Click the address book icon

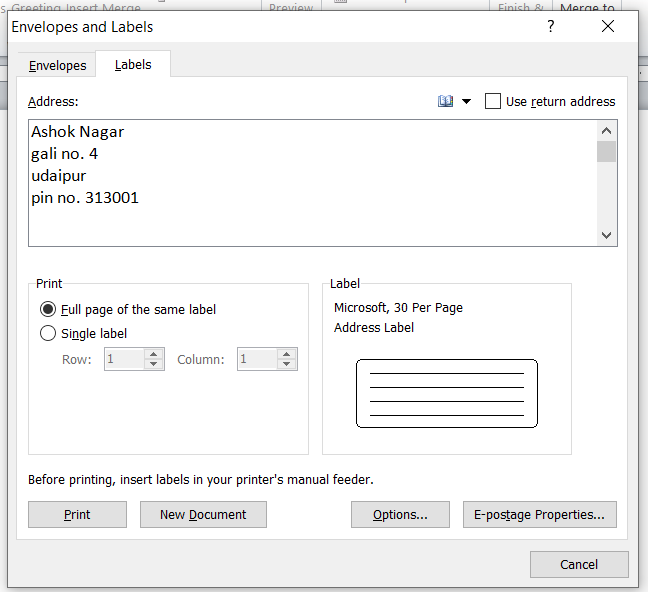[445, 101]
